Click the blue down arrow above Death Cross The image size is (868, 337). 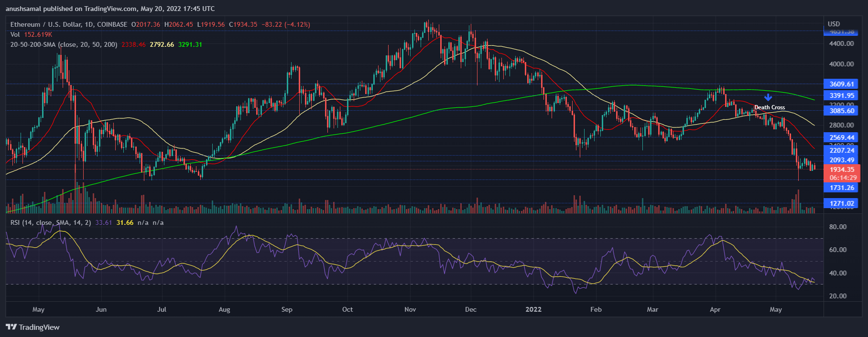[x=768, y=97]
